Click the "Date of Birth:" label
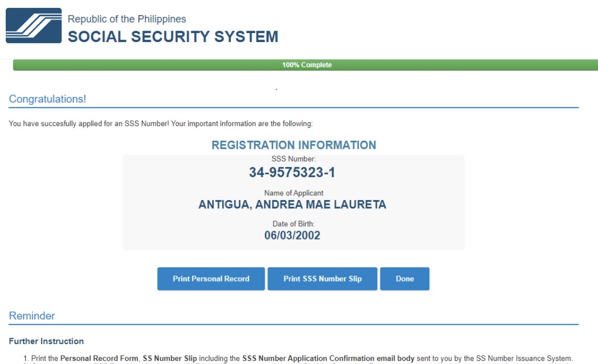The height and width of the screenshot is (364, 598). point(293,224)
